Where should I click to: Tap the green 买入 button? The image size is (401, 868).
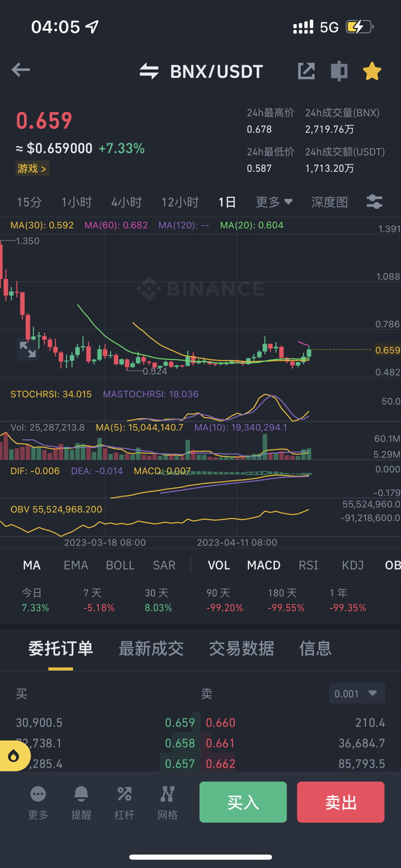(x=243, y=802)
